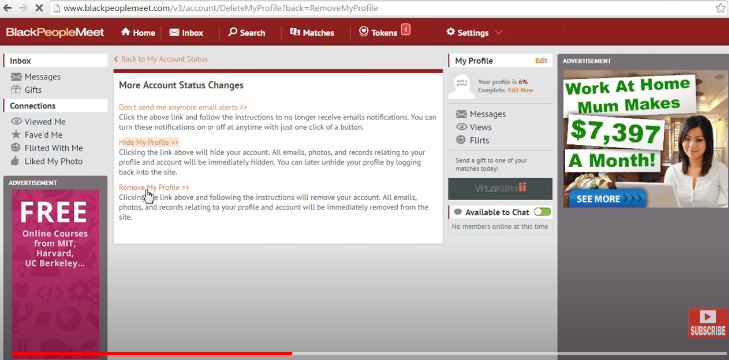The width and height of the screenshot is (729, 360).
Task: Expand the Settings dropdown arrow
Action: coord(498,33)
